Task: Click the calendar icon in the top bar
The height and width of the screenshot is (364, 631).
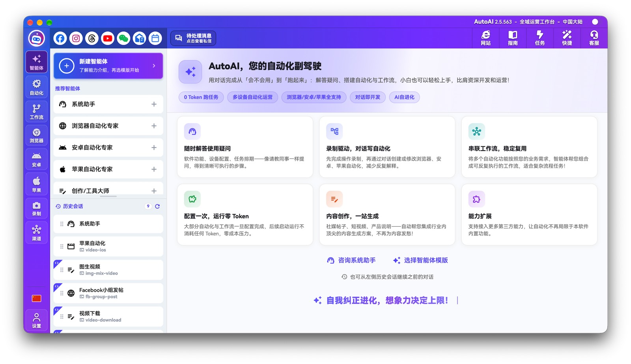Action: coord(155,38)
